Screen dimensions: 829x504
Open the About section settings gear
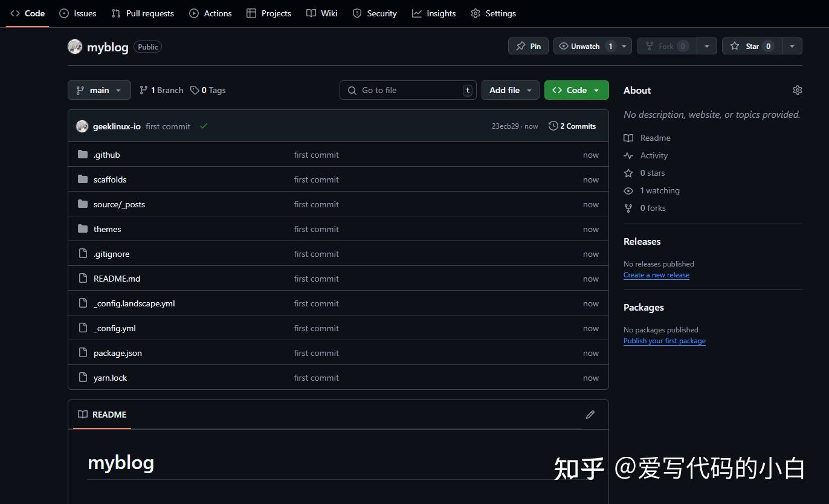point(797,89)
